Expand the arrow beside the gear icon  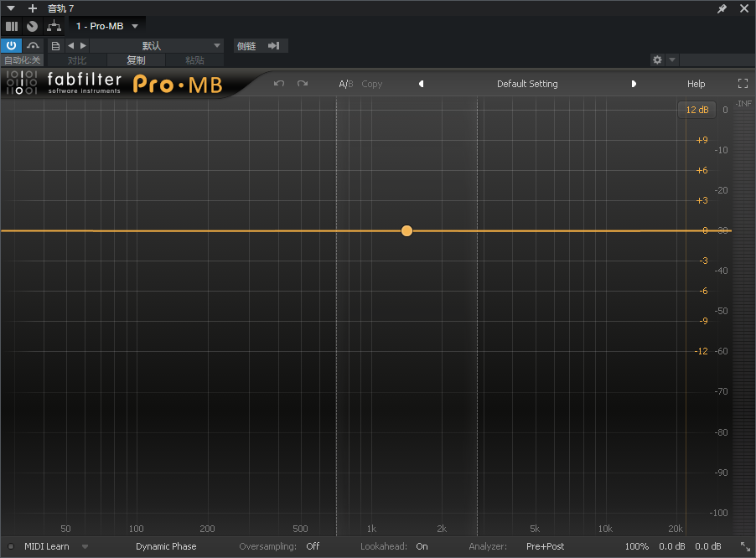click(x=672, y=59)
